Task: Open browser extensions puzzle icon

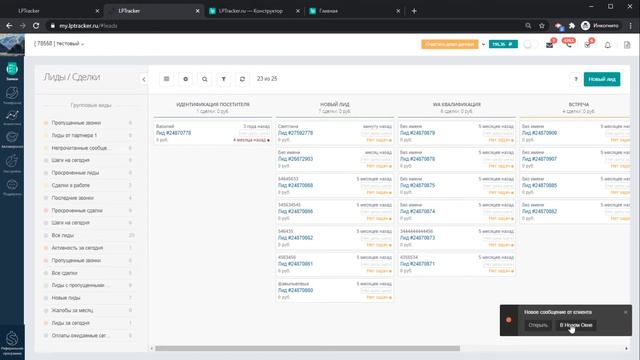Action: (572, 26)
